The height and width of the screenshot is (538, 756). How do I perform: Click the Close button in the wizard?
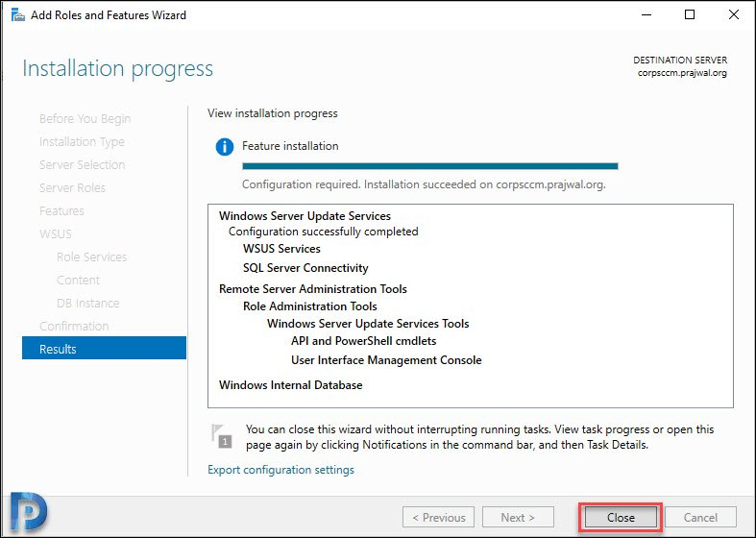point(621,517)
